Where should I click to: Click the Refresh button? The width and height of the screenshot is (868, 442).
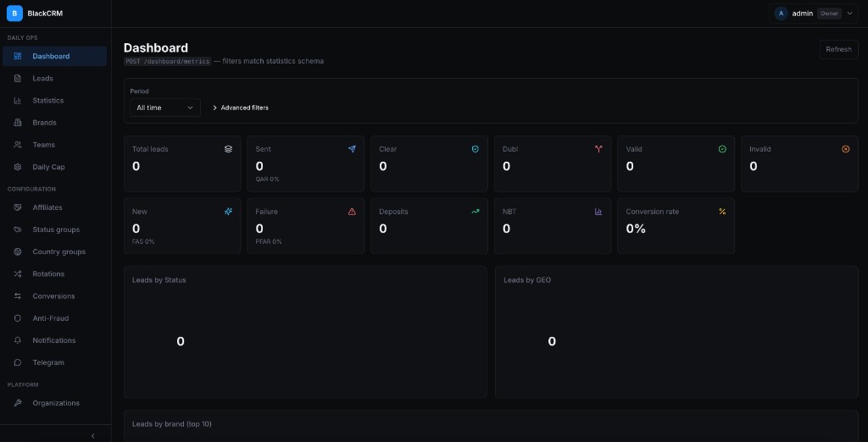click(x=838, y=49)
